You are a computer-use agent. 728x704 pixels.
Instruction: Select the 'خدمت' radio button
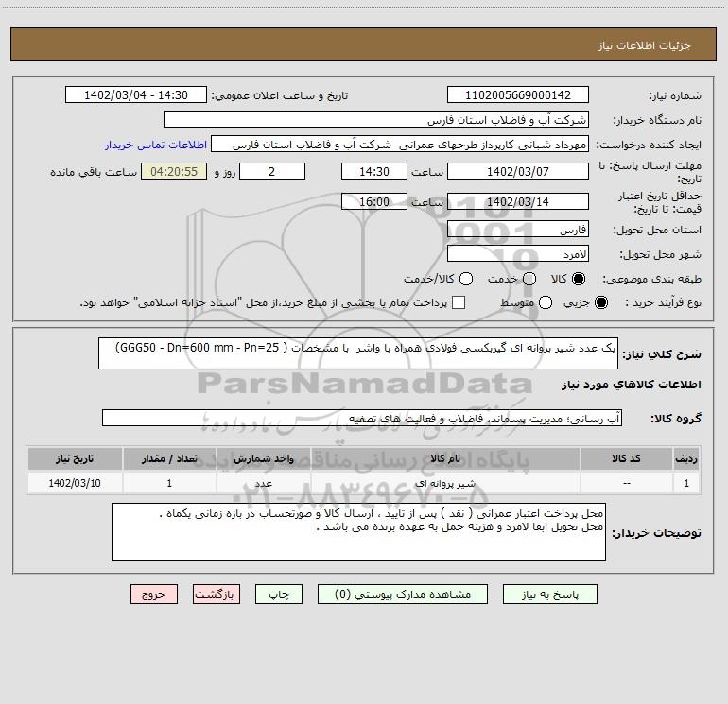coord(529,279)
